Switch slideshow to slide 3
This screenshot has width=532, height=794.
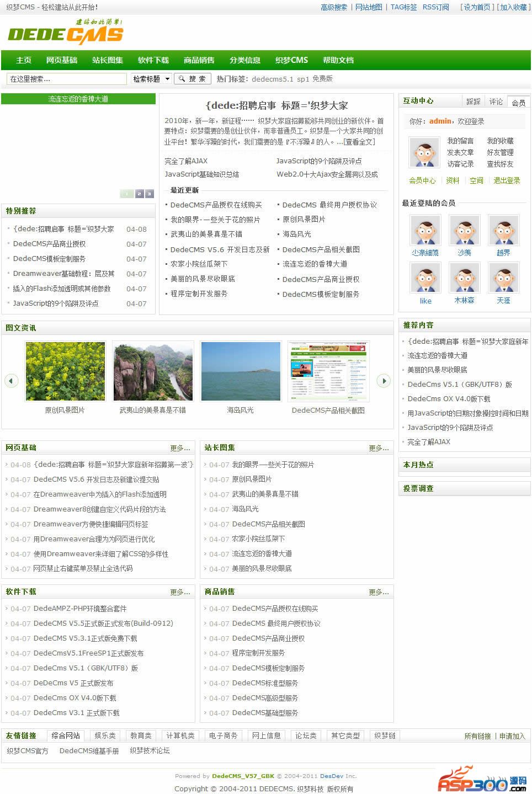coord(149,194)
